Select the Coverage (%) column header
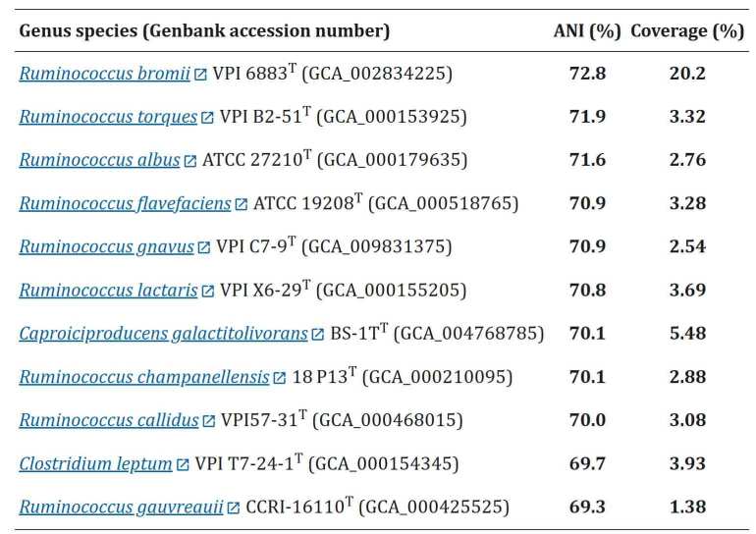The width and height of the screenshot is (756, 534). tap(687, 30)
